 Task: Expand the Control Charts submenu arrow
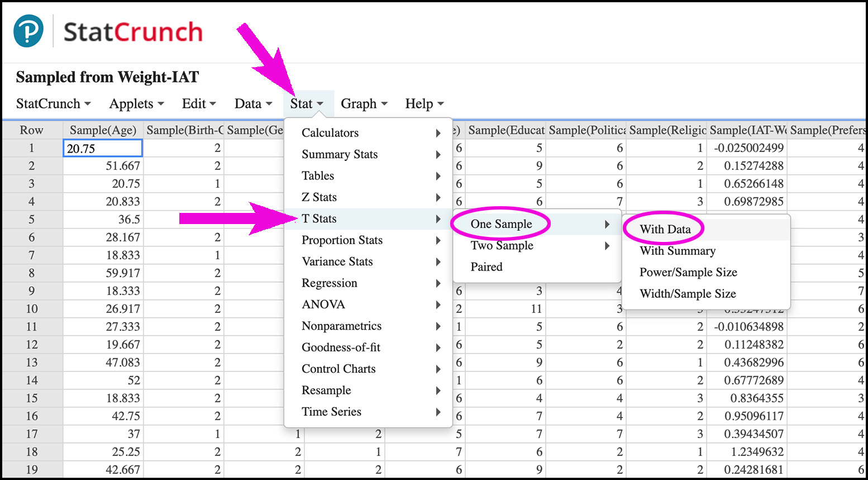(438, 369)
